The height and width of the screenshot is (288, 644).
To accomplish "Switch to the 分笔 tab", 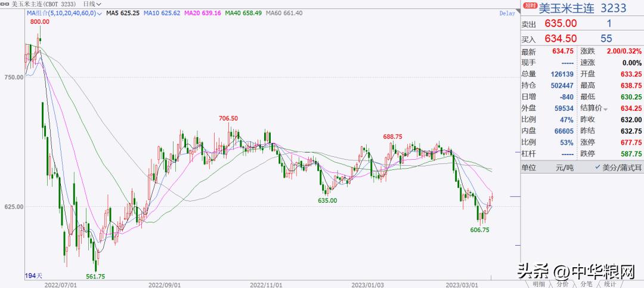I will [587, 284].
